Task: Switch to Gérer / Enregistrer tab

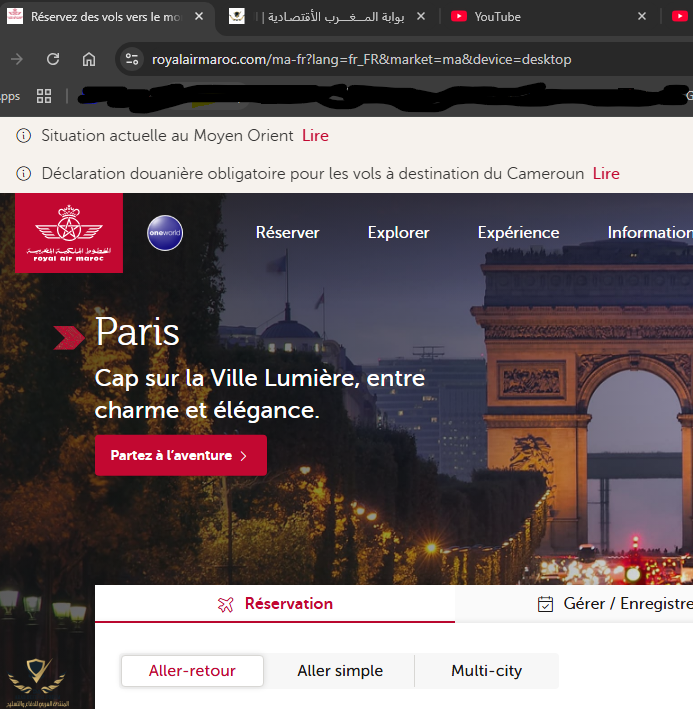Action: pos(574,604)
